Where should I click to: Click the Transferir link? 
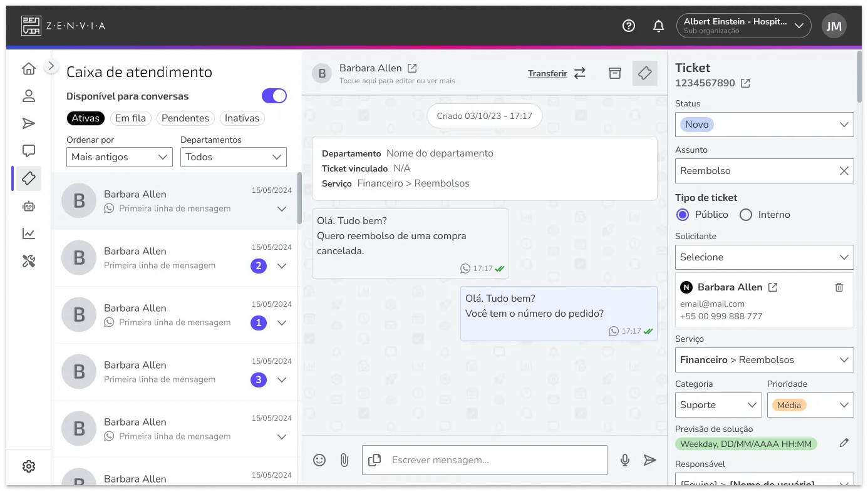click(x=547, y=73)
